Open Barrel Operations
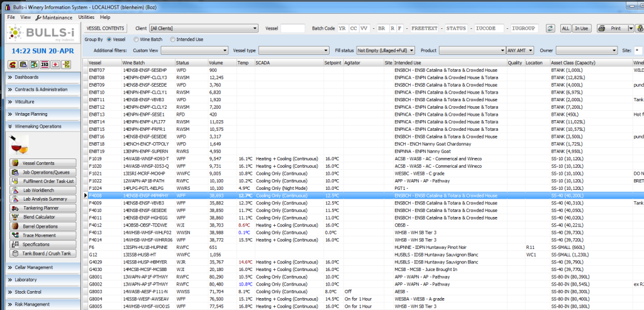644x310 pixels. pos(43,226)
